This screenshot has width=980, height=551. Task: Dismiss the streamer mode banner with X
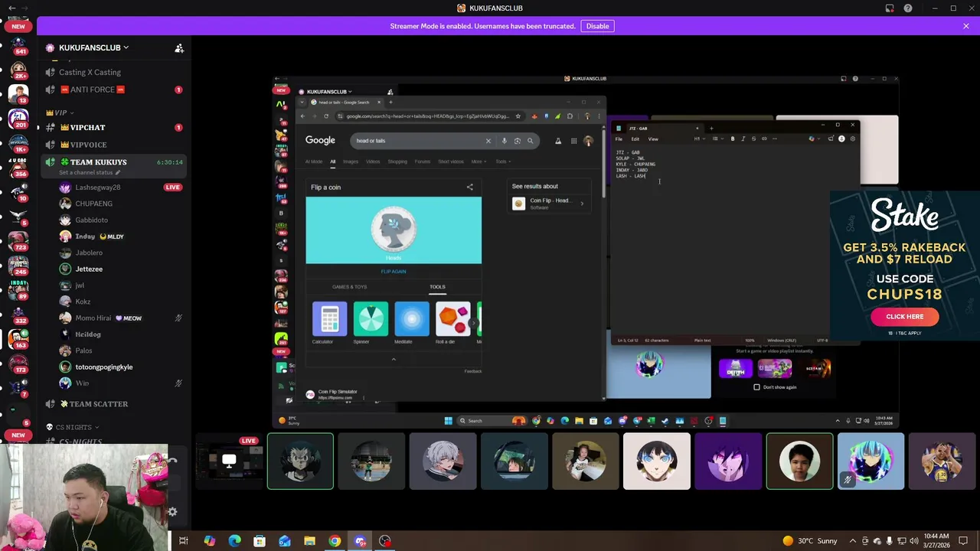point(966,26)
